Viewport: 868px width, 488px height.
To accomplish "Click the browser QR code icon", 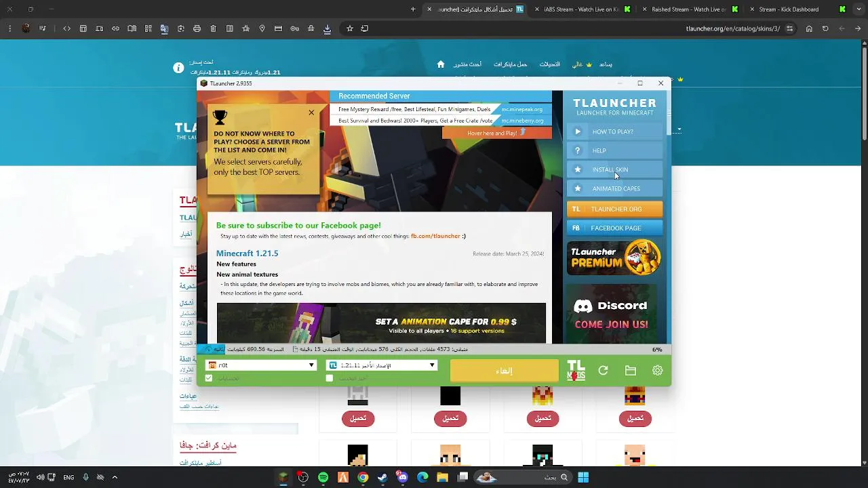I will (148, 28).
